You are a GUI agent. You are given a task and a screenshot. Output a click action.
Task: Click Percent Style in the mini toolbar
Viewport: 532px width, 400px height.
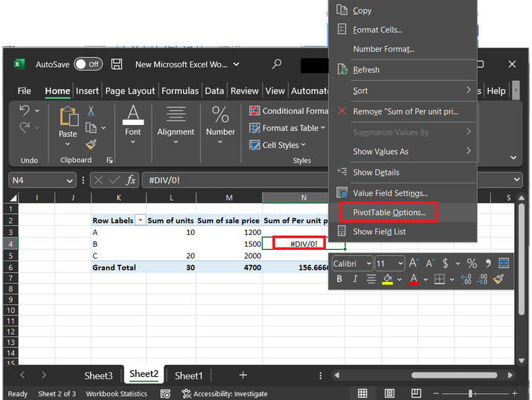coord(471,263)
